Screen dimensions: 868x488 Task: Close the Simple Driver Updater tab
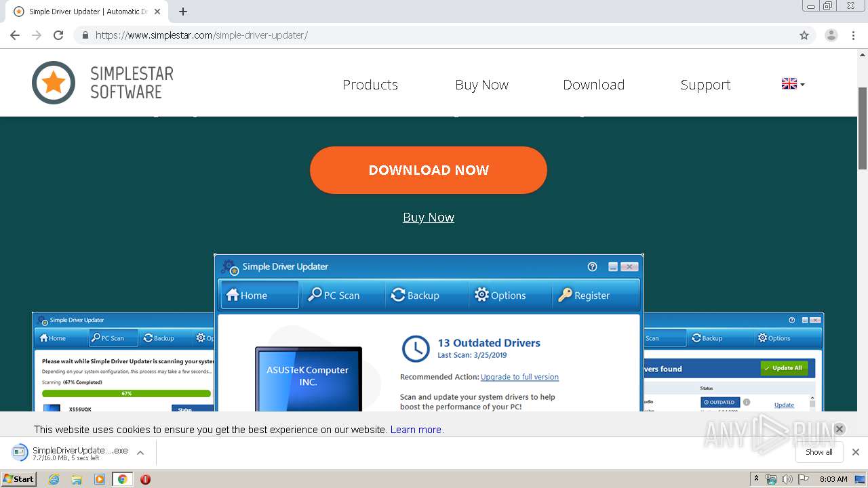[x=157, y=12]
